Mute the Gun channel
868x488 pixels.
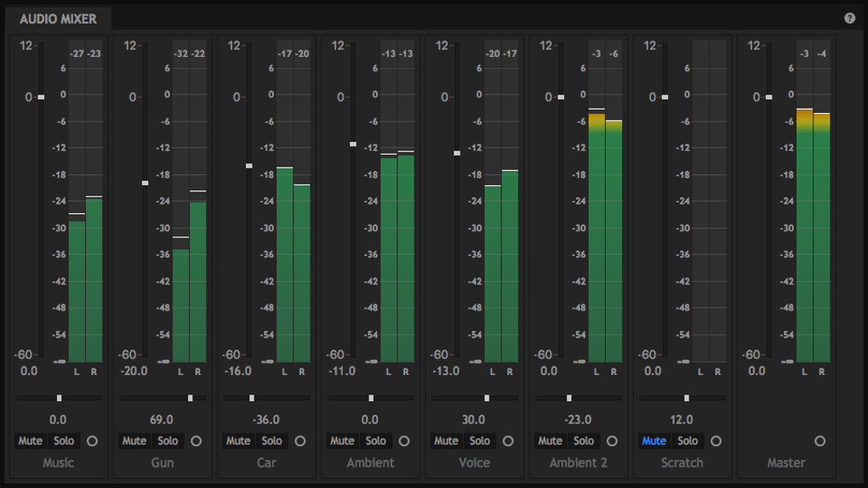(134, 441)
